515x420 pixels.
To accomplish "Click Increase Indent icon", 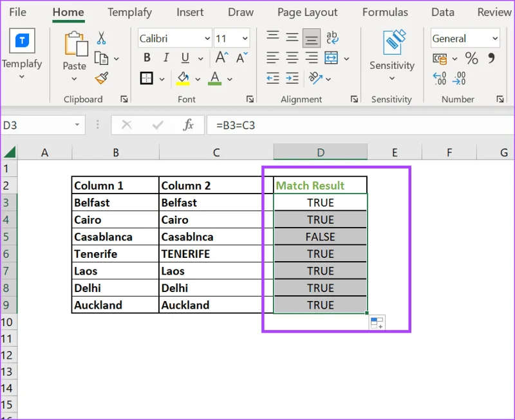I will point(292,78).
